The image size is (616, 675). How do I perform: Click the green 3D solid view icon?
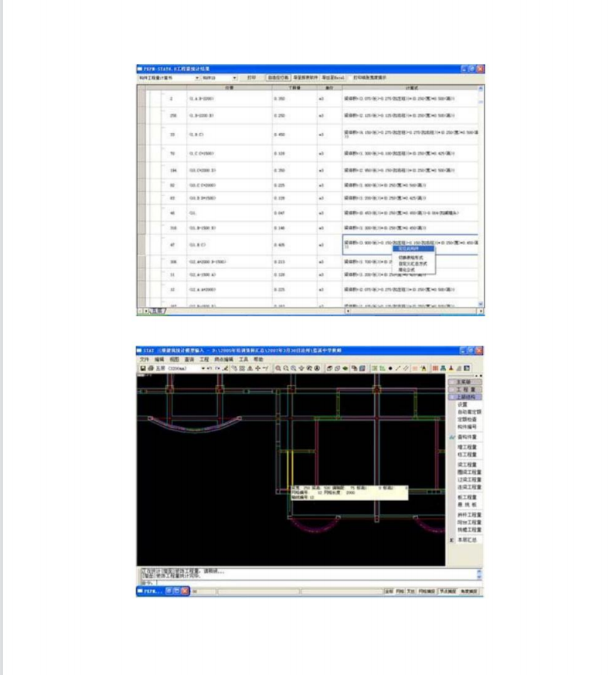(345, 368)
